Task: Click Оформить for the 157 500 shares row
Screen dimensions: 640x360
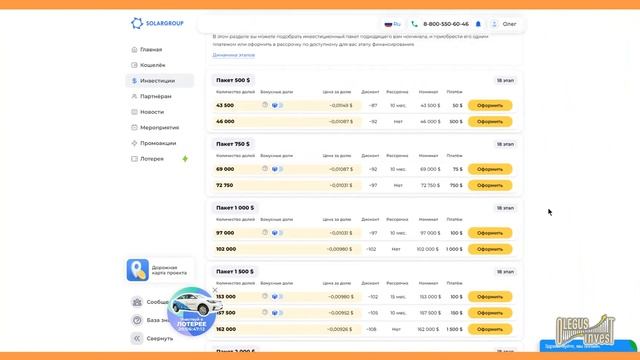Action: click(x=490, y=313)
